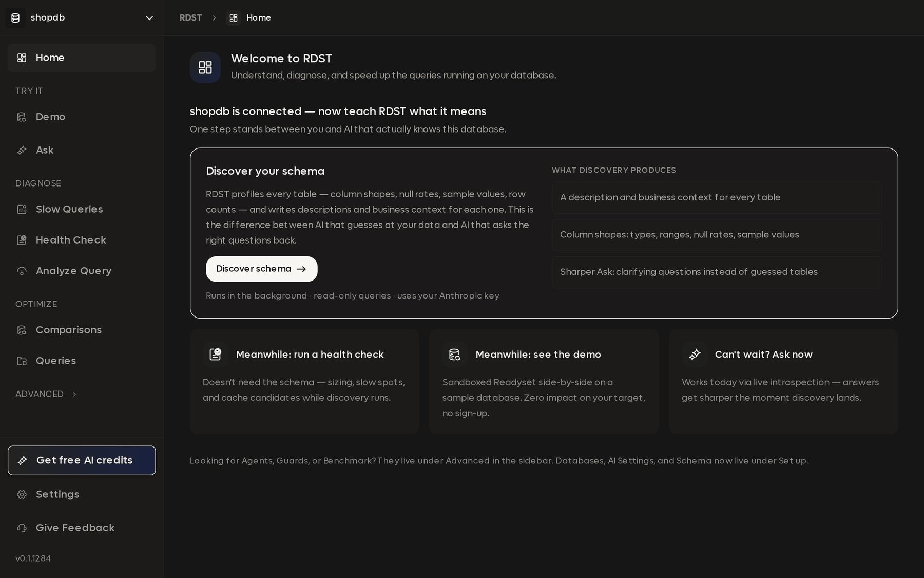
Task: Click the 'WHAT DISCOVERY PRODUCES' label
Action: point(613,170)
